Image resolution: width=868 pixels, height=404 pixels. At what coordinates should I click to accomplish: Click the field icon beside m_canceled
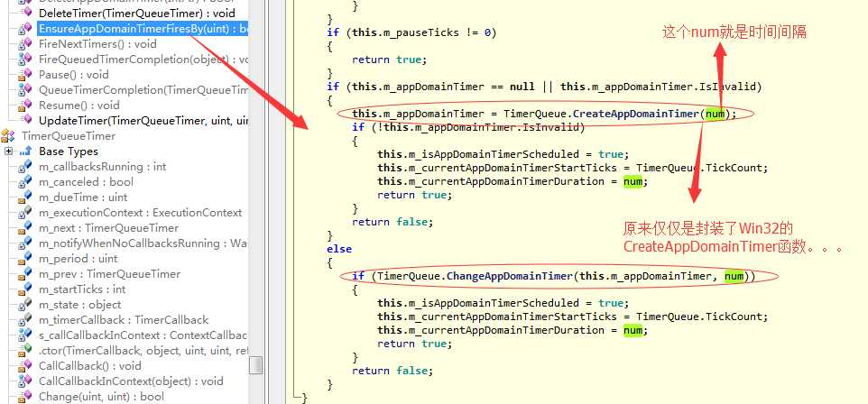tap(25, 181)
